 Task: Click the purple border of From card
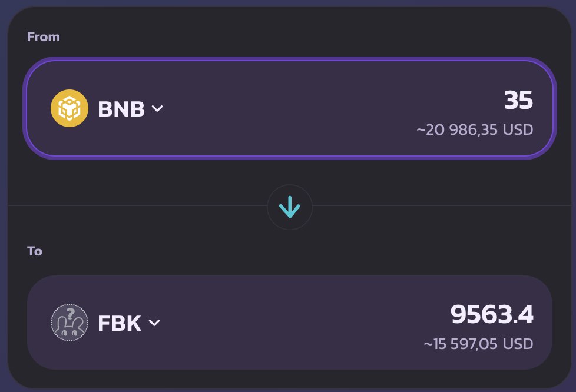[x=290, y=59]
